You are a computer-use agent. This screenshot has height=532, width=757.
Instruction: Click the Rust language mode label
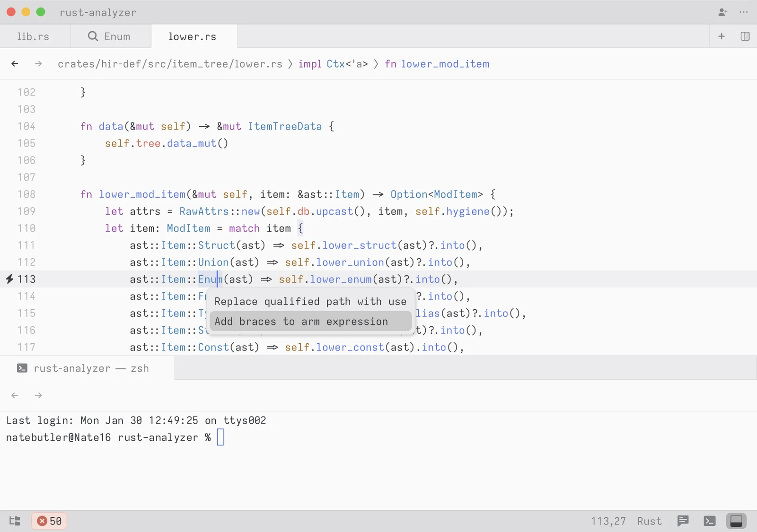pos(649,521)
